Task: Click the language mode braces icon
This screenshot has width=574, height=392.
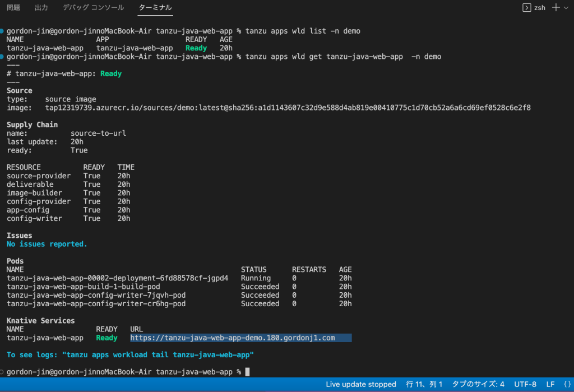Action: [567, 384]
